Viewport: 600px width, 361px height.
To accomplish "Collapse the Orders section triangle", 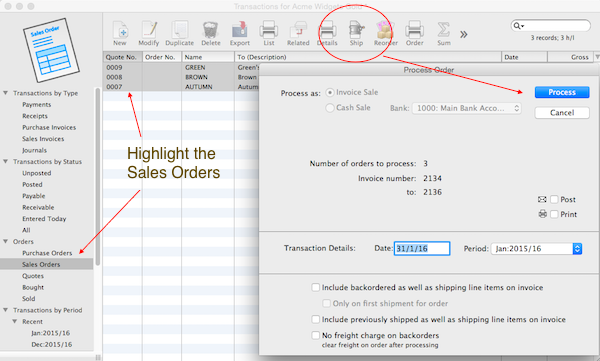I will 6,242.
